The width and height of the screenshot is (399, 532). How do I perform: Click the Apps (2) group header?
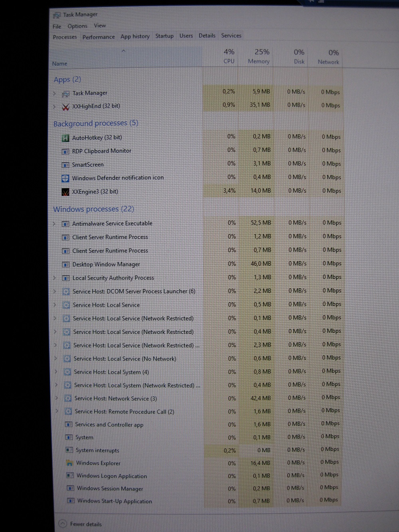pos(67,79)
